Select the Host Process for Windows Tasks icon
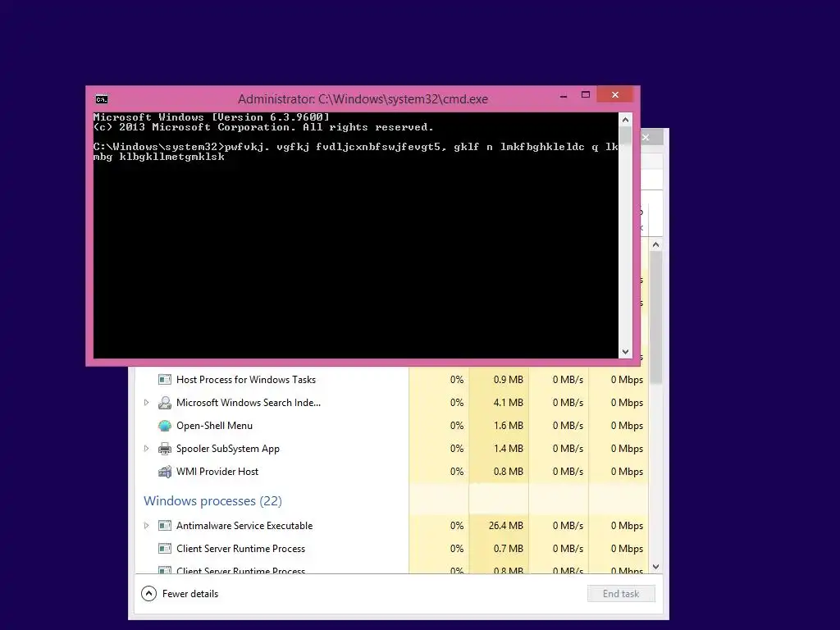This screenshot has height=630, width=840. pos(164,380)
